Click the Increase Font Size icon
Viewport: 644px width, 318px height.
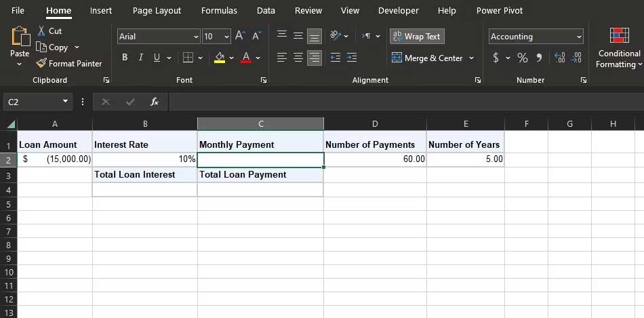240,37
